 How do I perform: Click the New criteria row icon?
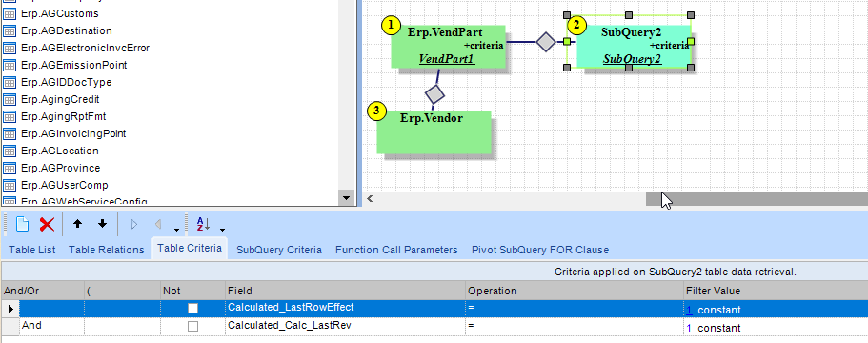pos(22,224)
